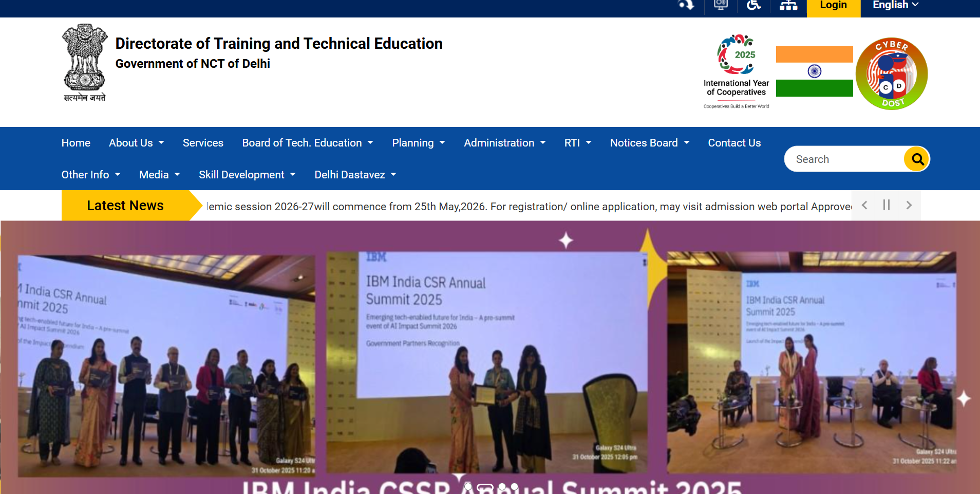Click the national emblem logo

click(85, 62)
